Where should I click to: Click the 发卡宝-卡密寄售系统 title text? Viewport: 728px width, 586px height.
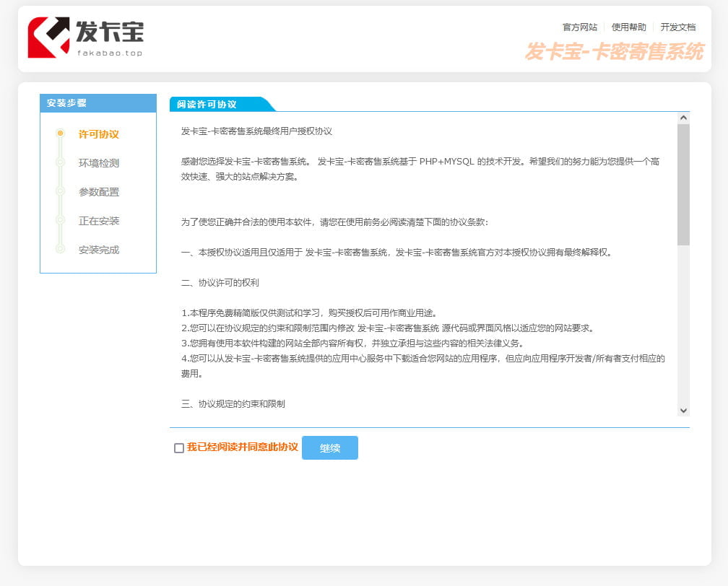click(x=615, y=52)
